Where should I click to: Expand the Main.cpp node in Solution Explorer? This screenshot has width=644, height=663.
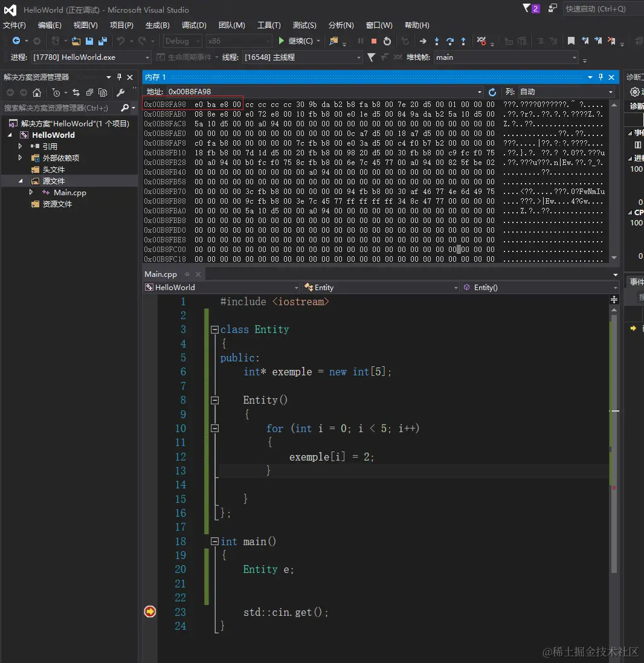[x=31, y=192]
